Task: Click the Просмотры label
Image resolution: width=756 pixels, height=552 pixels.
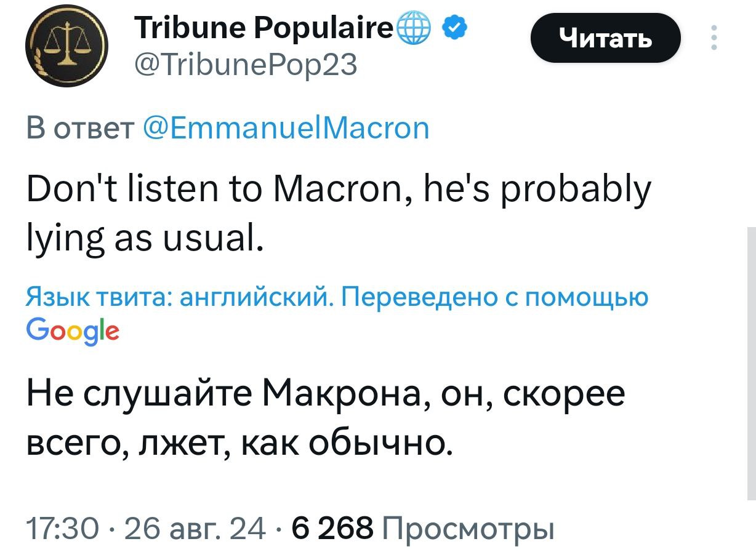Action: (x=468, y=527)
